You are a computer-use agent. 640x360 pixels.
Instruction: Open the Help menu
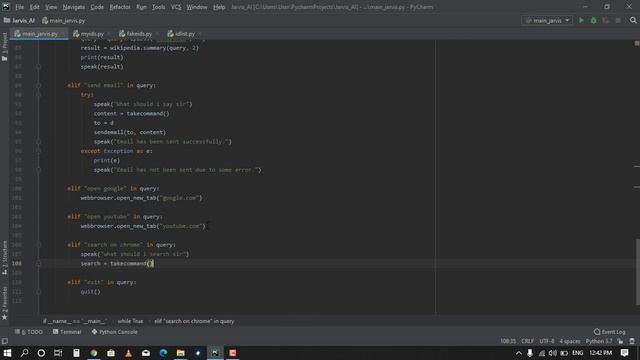219,7
